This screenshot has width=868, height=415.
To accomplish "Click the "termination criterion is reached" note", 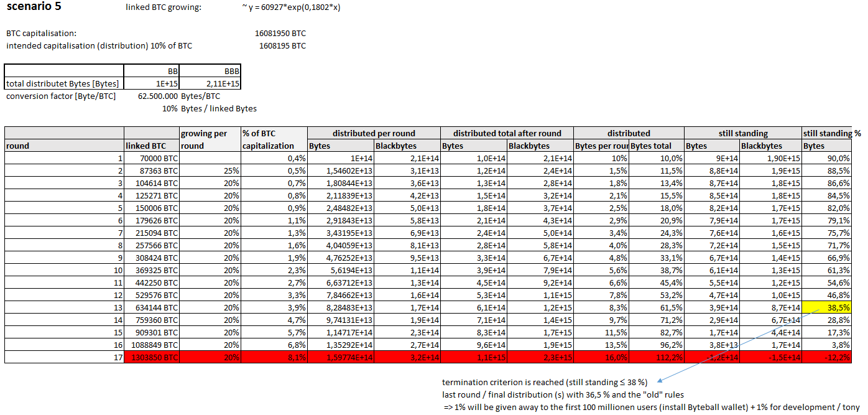I will click(545, 381).
